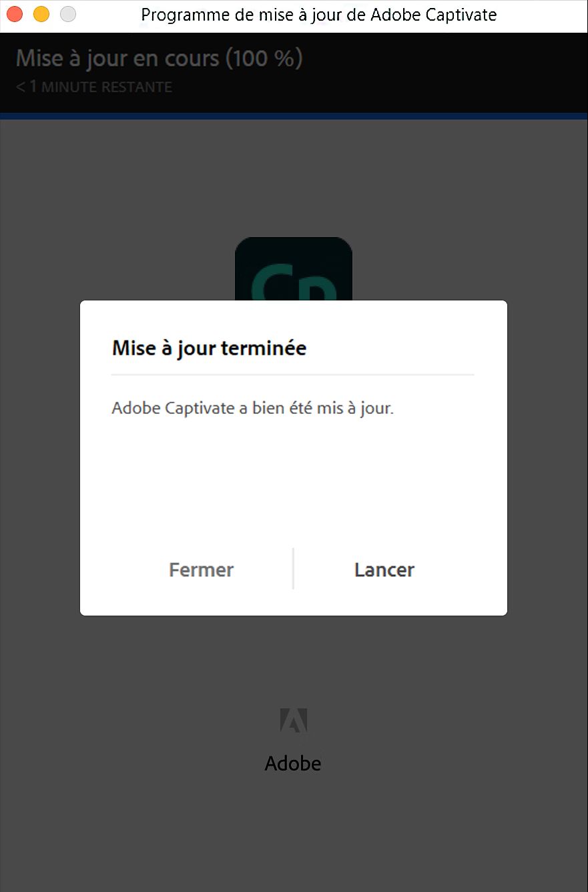Click the blue update progress bar

294,116
